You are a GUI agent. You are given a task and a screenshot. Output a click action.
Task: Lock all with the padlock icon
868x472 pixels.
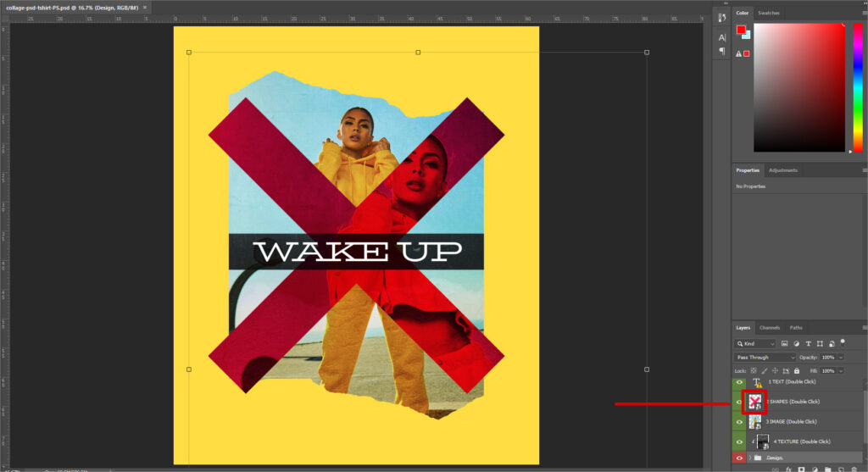(797, 371)
